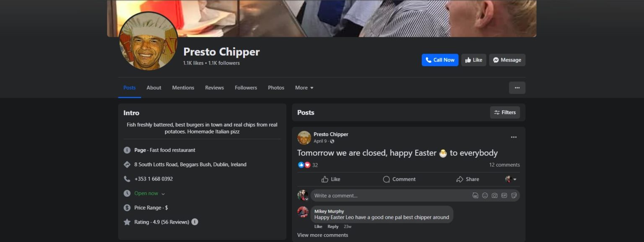
Task: Switch to the Reviews tab
Action: (x=214, y=88)
